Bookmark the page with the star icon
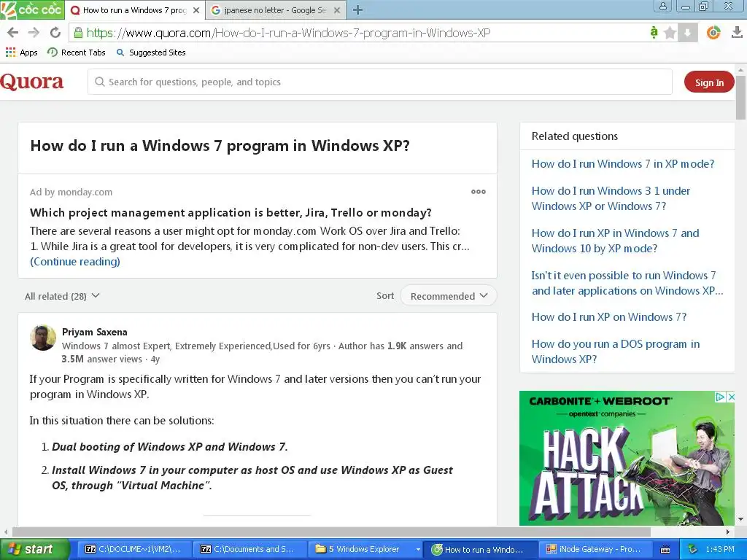Image resolution: width=747 pixels, height=560 pixels. coord(670,33)
